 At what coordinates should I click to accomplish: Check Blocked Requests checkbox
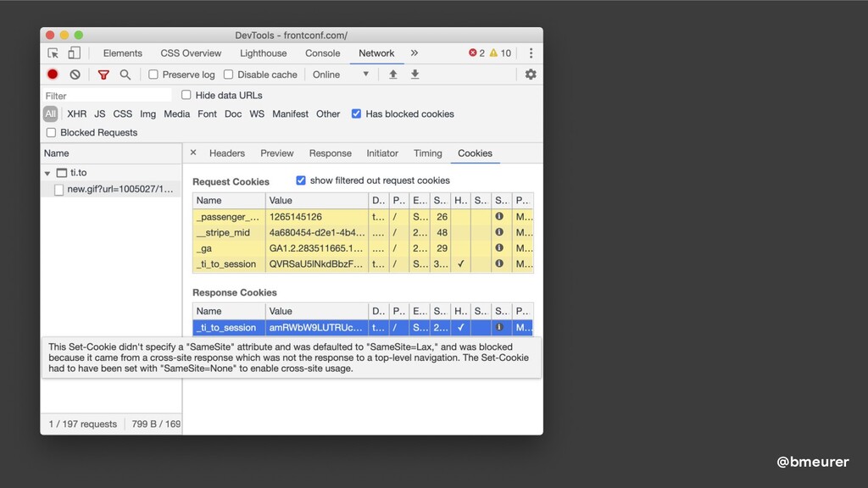pyautogui.click(x=51, y=132)
